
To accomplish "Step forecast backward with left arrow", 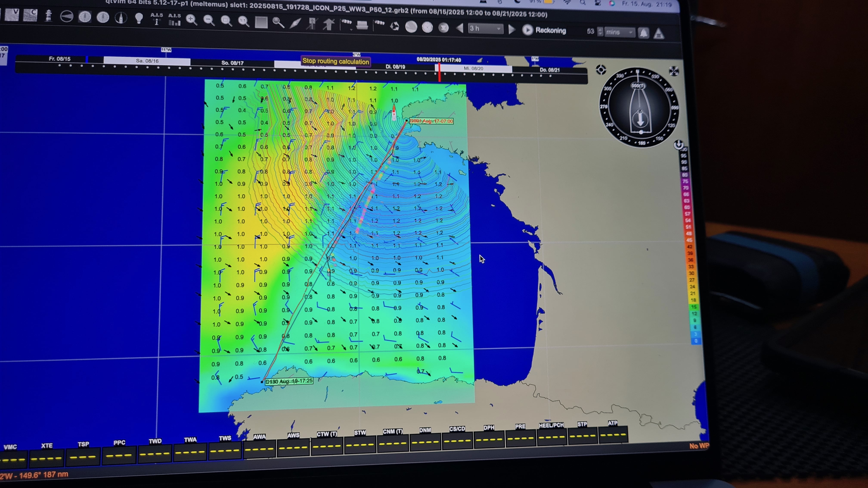I will (x=460, y=28).
